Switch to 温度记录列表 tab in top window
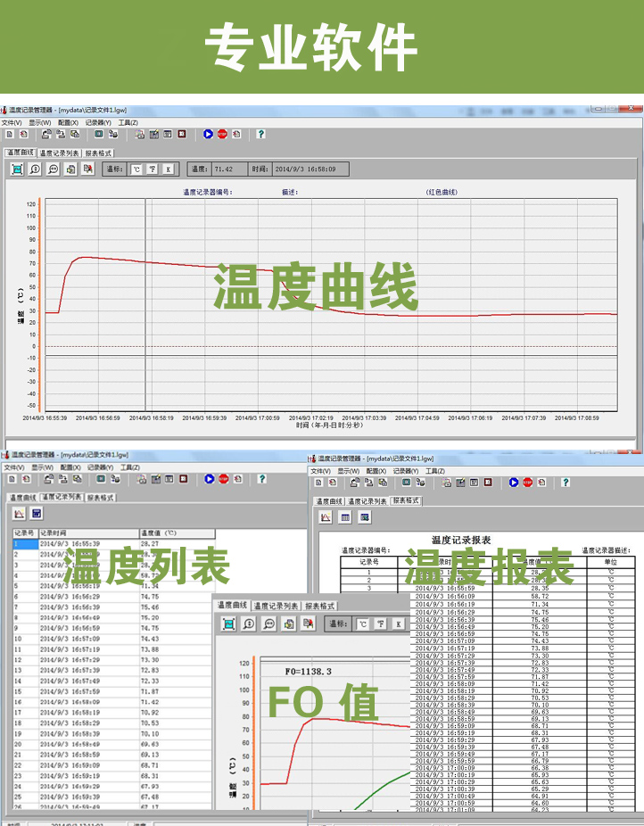 click(60, 153)
